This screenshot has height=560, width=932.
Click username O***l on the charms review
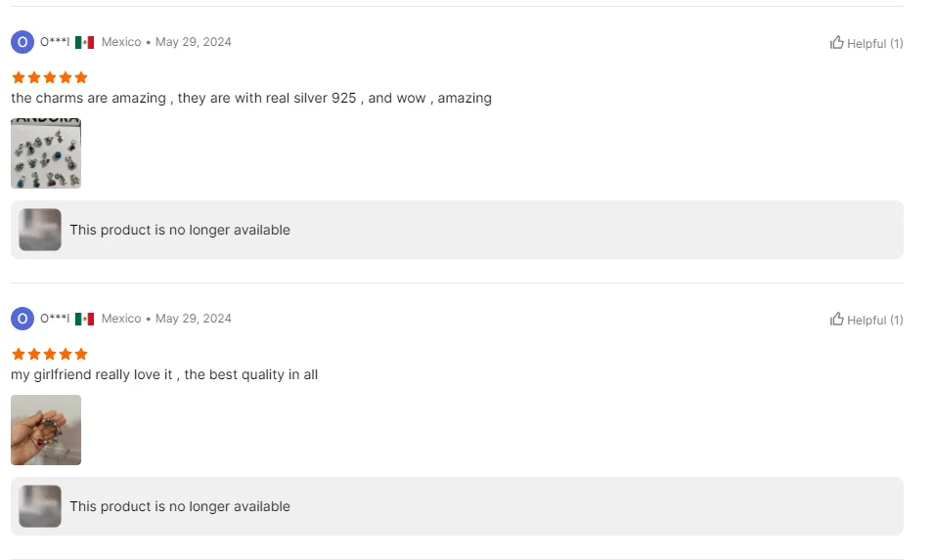click(55, 42)
